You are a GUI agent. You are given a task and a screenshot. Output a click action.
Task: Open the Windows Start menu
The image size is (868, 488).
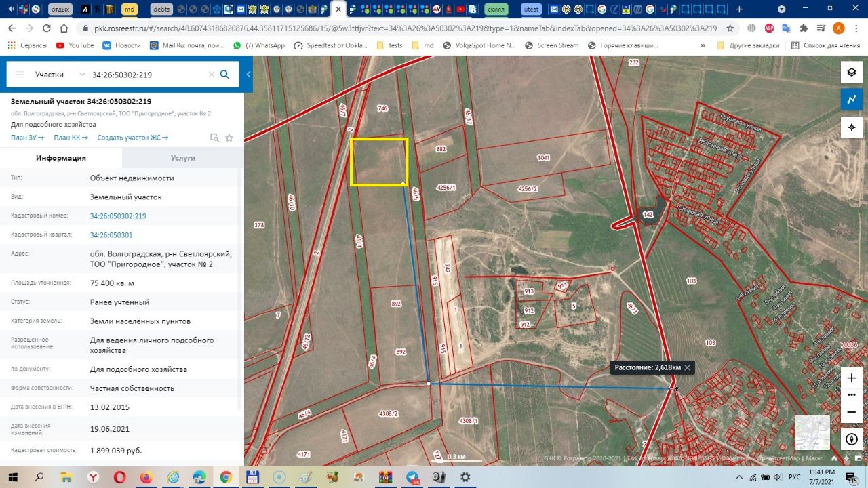(x=13, y=477)
